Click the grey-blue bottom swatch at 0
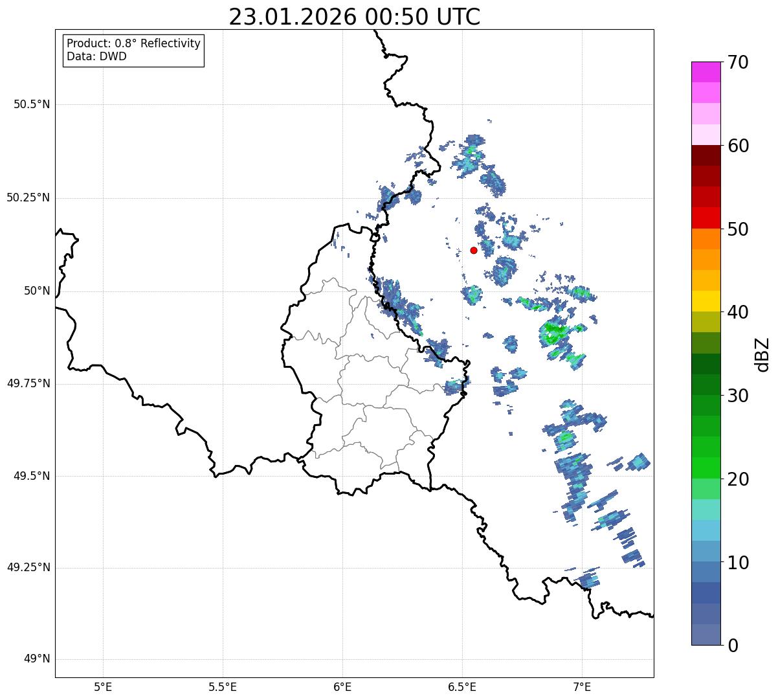 tap(706, 635)
